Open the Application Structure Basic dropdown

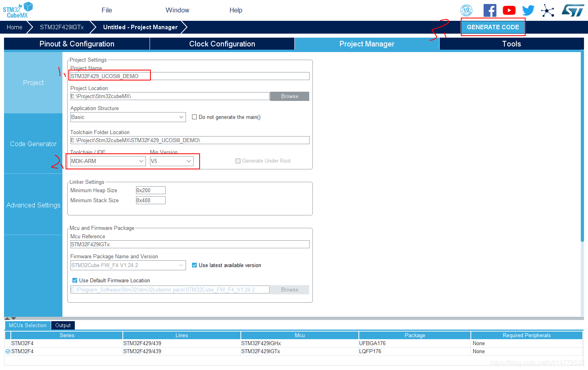click(128, 117)
